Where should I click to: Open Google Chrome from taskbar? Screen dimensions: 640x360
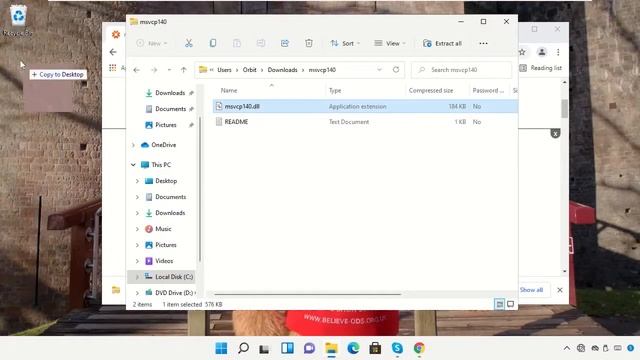click(419, 348)
